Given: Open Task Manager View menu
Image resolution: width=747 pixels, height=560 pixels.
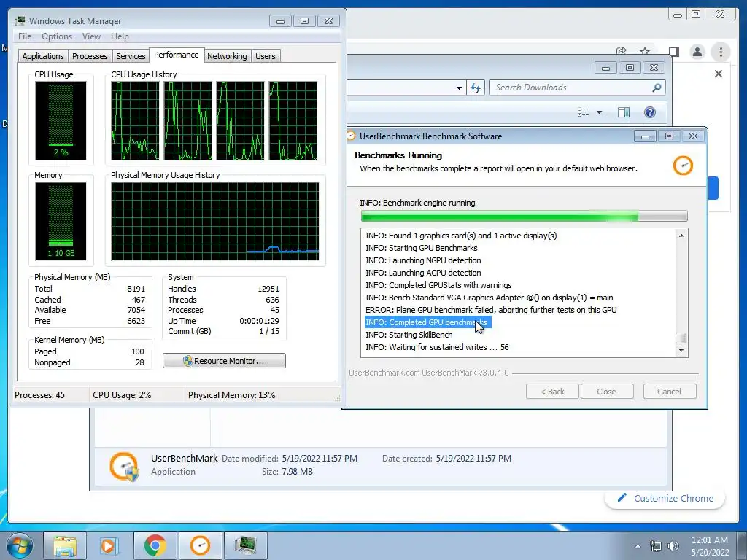Looking at the screenshot, I should pyautogui.click(x=91, y=36).
